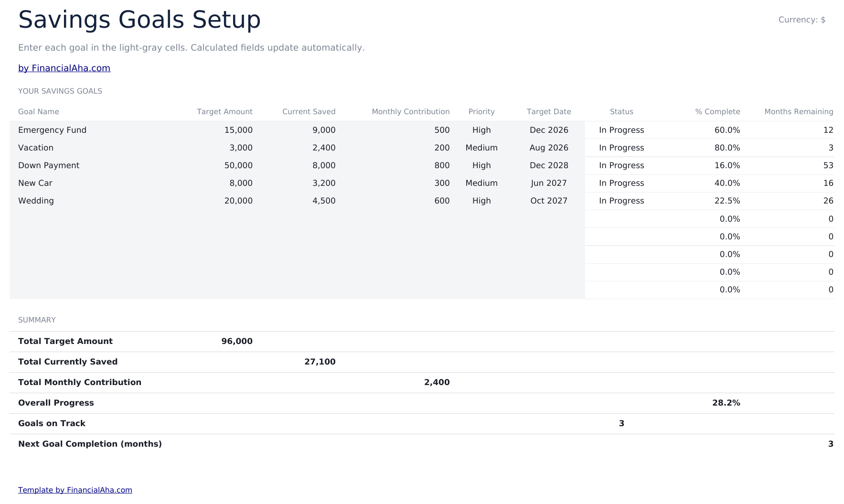The height and width of the screenshot is (504, 844).
Task: Click the Total Target Amount 96,000 value
Action: [x=237, y=341]
